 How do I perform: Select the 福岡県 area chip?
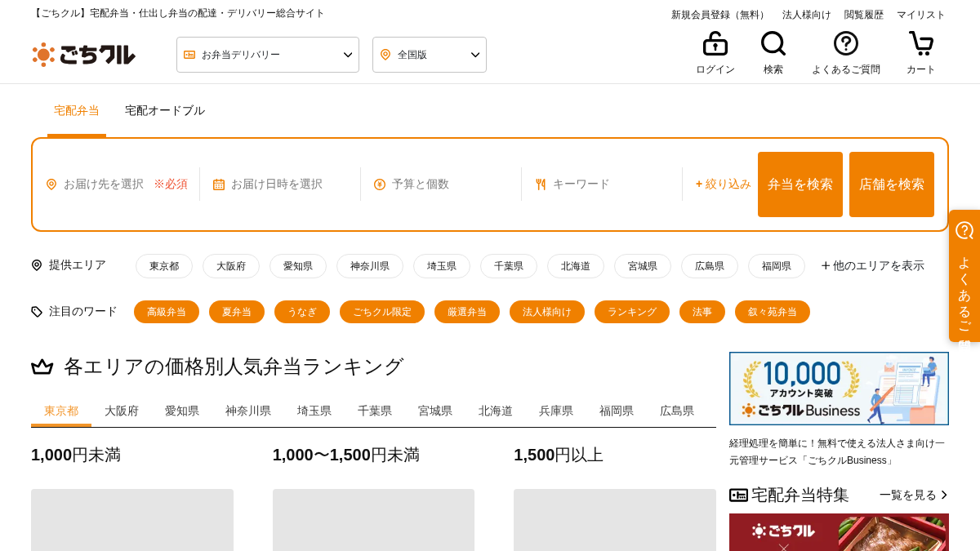click(x=777, y=266)
